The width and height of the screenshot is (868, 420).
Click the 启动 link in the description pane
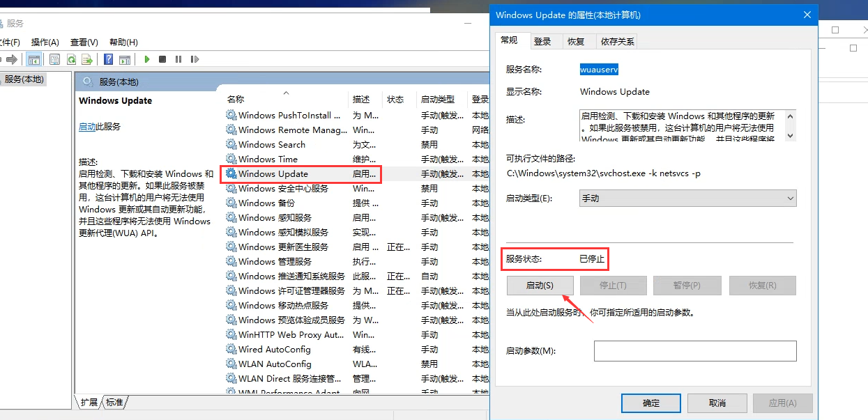click(x=87, y=127)
